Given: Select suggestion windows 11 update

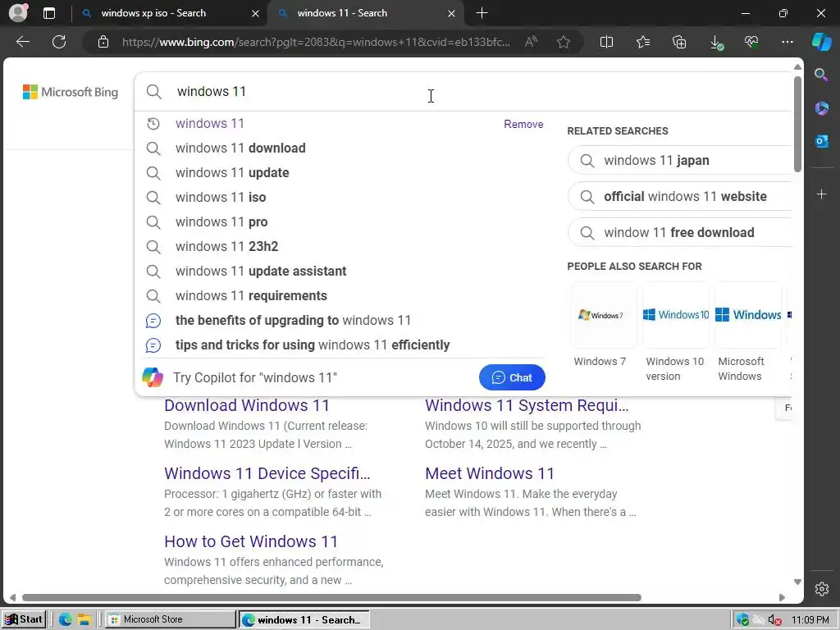Looking at the screenshot, I should pos(232,172).
